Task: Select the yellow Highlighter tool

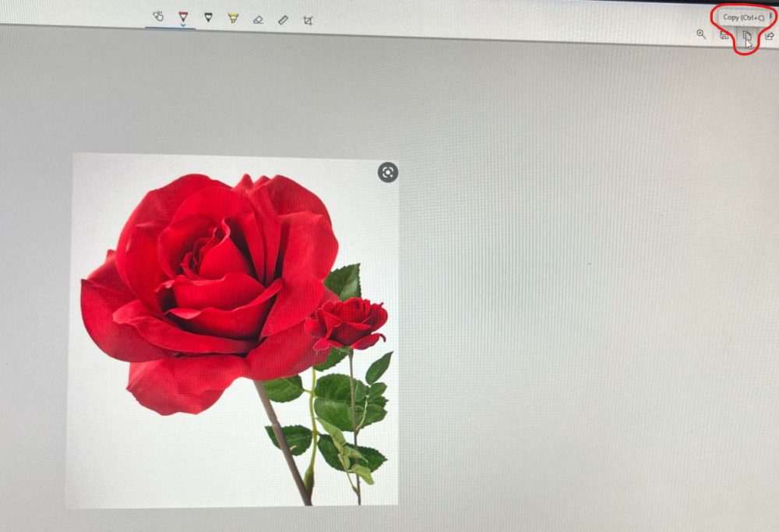Action: (x=233, y=19)
